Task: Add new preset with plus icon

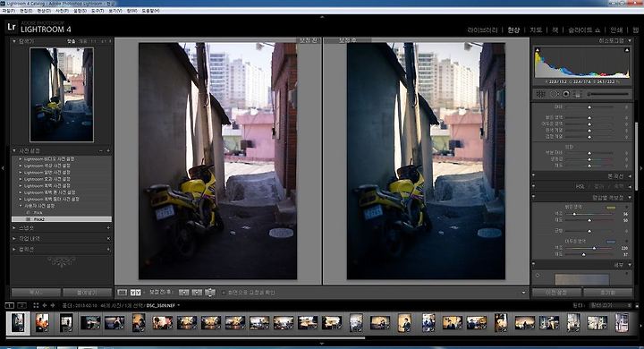Action: click(108, 151)
